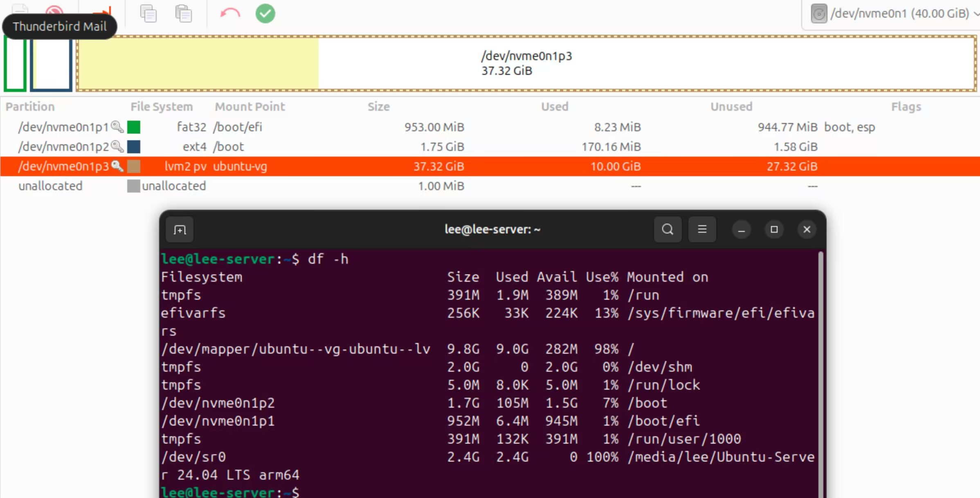Screen dimensions: 980x498
Task: Click the /boot mount point in the ext4 row
Action: click(x=228, y=147)
